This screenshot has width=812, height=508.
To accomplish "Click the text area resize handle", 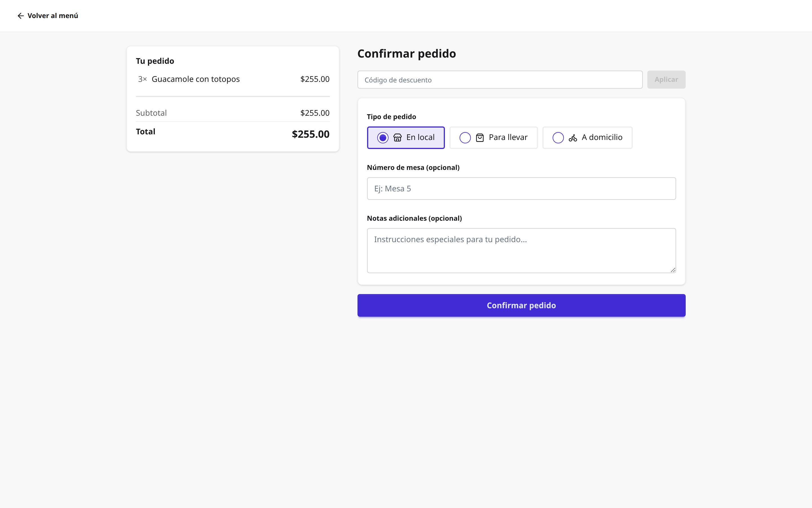I will [673, 270].
